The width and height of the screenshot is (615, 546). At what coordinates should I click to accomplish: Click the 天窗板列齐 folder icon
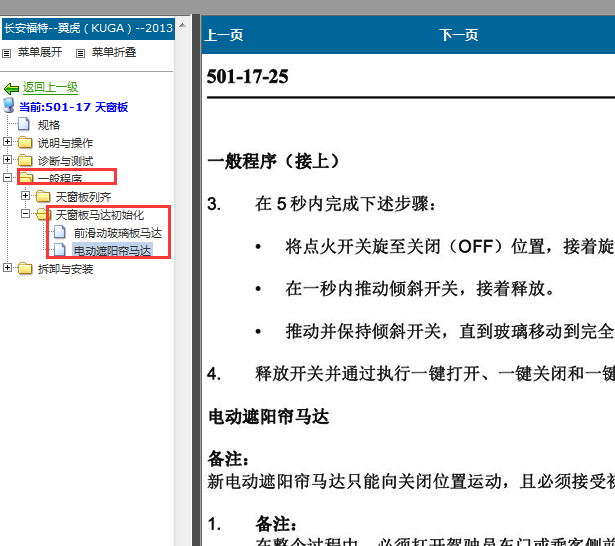coord(43,196)
